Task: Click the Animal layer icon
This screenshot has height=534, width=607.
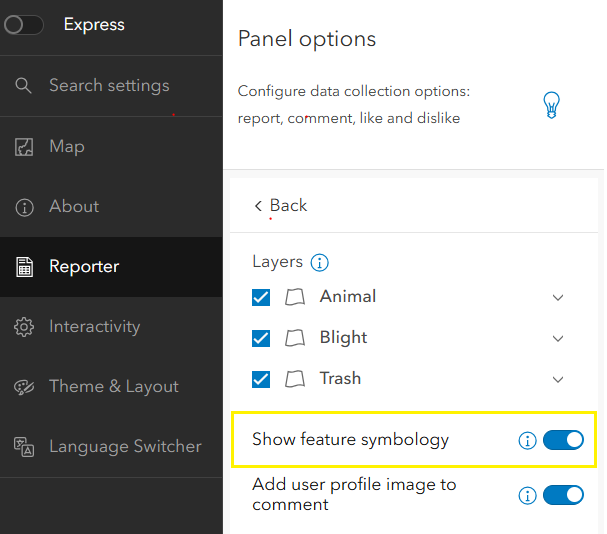Action: [x=294, y=297]
